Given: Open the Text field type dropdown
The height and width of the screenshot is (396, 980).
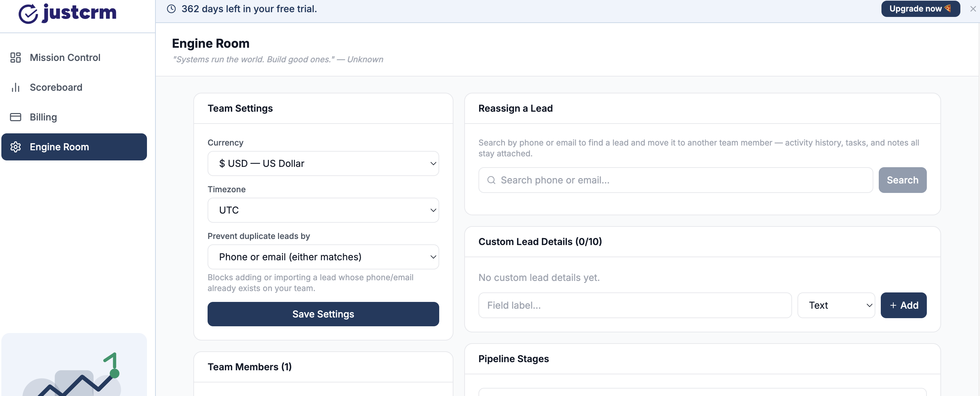Looking at the screenshot, I should [836, 305].
